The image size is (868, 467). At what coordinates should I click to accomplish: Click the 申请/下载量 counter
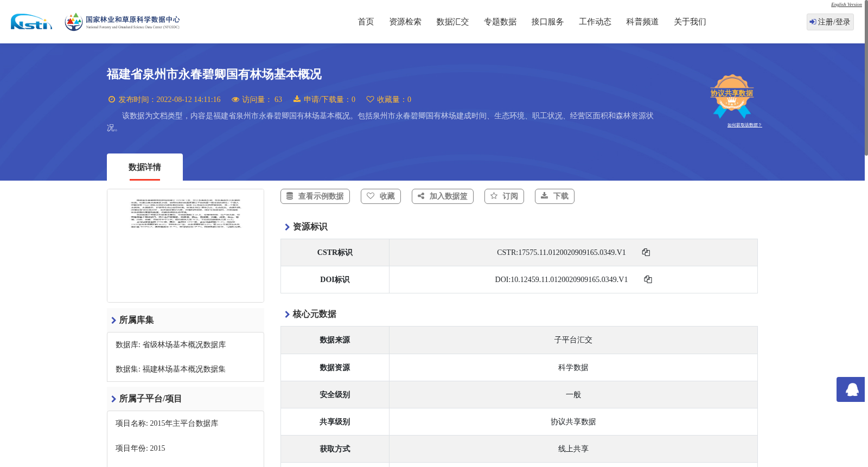[324, 100]
